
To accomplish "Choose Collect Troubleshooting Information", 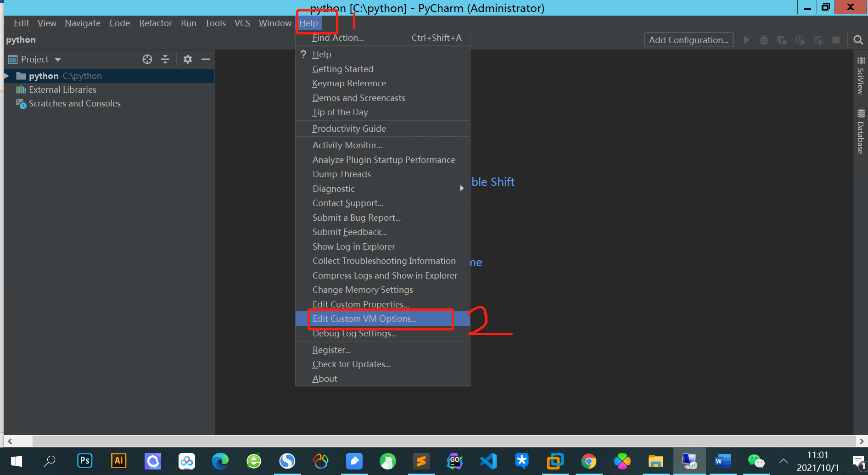I will tap(383, 261).
